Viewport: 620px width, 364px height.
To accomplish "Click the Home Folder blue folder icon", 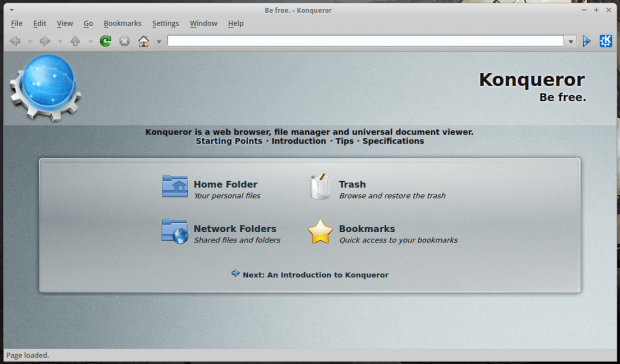I will 175,186.
